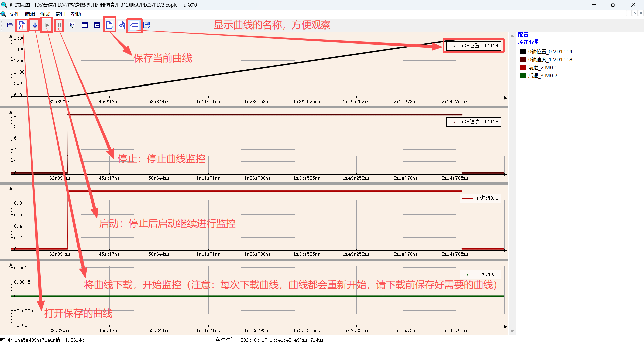The width and height of the screenshot is (644, 342).
Task: Click chart scrollbar down arrow
Action: pyautogui.click(x=512, y=331)
